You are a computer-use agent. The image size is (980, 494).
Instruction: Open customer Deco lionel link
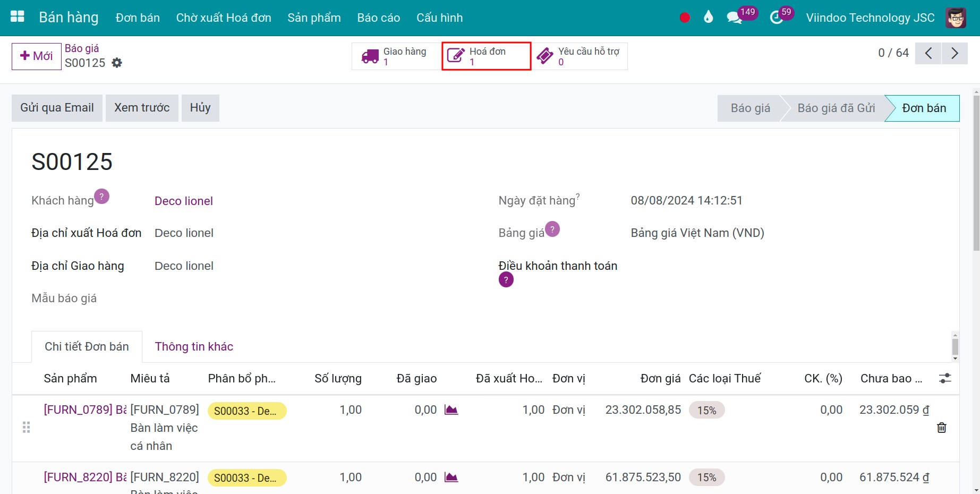click(x=184, y=201)
